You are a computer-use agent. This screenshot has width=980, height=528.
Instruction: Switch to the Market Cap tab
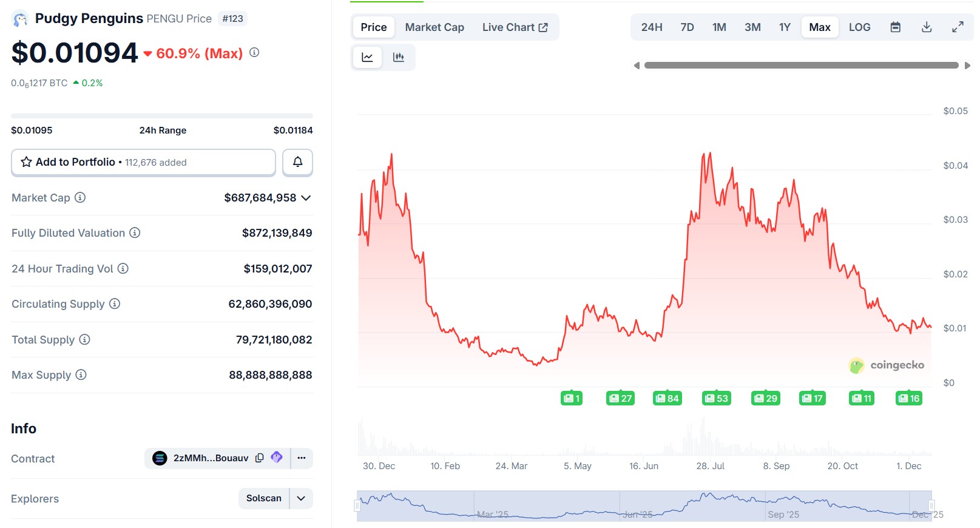click(x=434, y=27)
